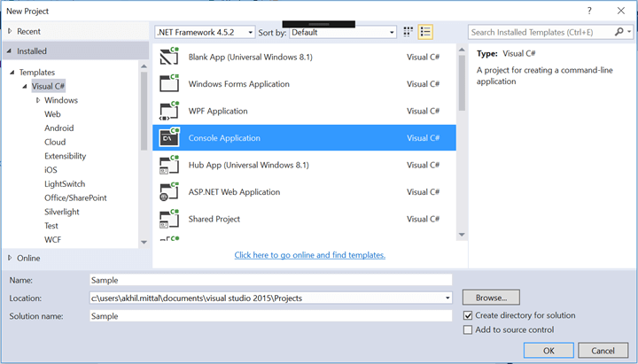The height and width of the screenshot is (364, 638).
Task: Select Windows Forms Application template name
Action: click(x=239, y=84)
